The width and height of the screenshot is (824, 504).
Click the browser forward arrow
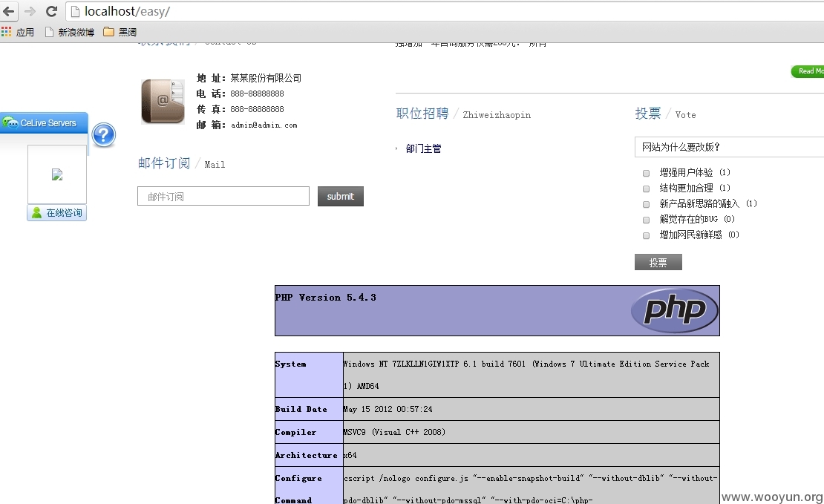pyautogui.click(x=30, y=11)
